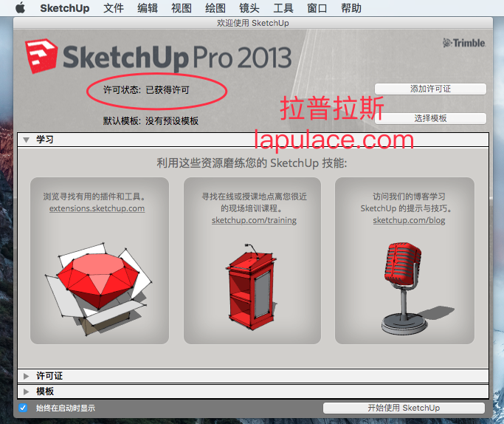This screenshot has width=504, height=424.
Task: Click the red microphone blog illustration
Action: (402, 284)
